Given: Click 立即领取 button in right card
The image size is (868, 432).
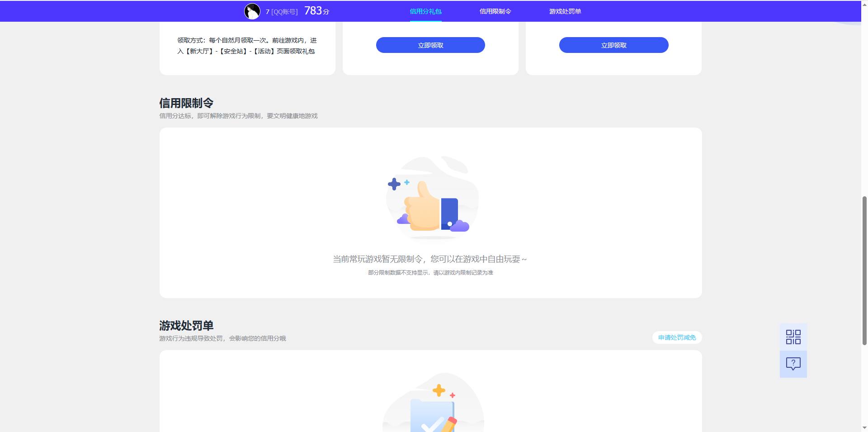Looking at the screenshot, I should 613,45.
